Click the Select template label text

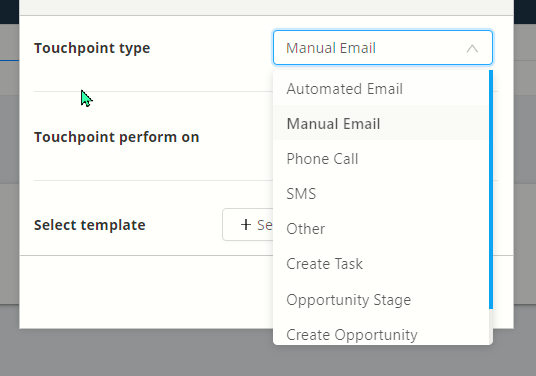tap(90, 225)
